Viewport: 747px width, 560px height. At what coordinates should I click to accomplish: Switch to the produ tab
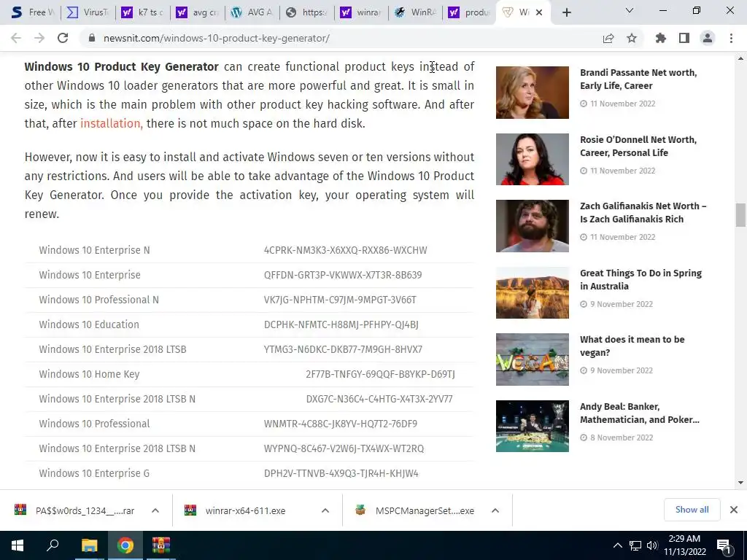pos(471,12)
